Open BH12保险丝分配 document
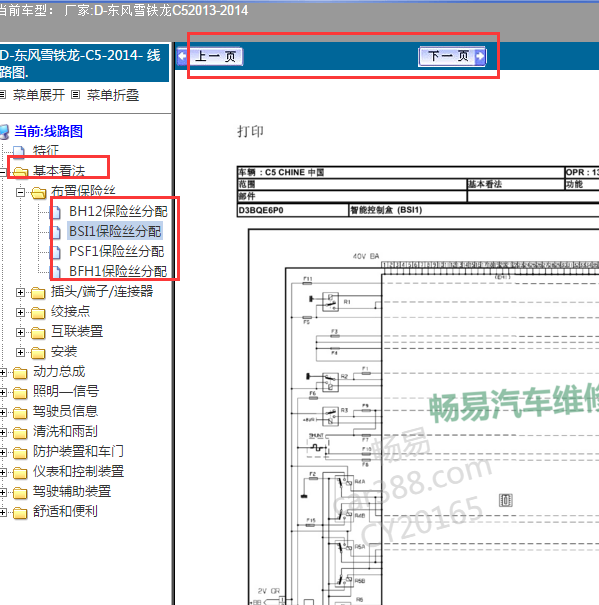This screenshot has height=605, width=599. (x=118, y=211)
